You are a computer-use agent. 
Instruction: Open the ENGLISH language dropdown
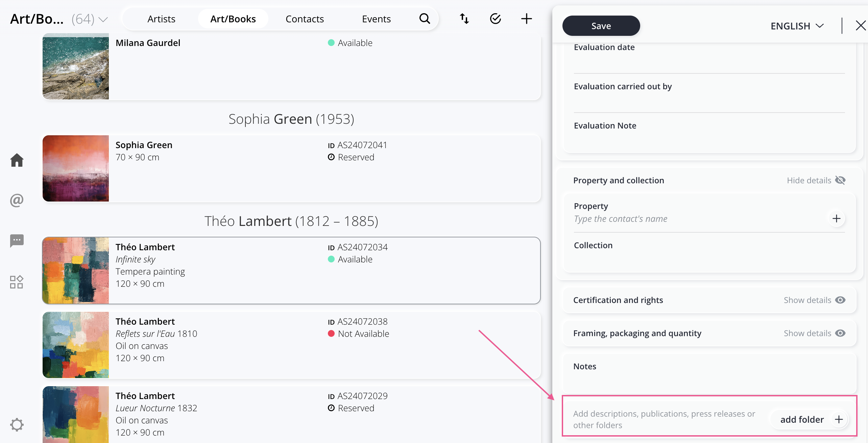click(797, 26)
